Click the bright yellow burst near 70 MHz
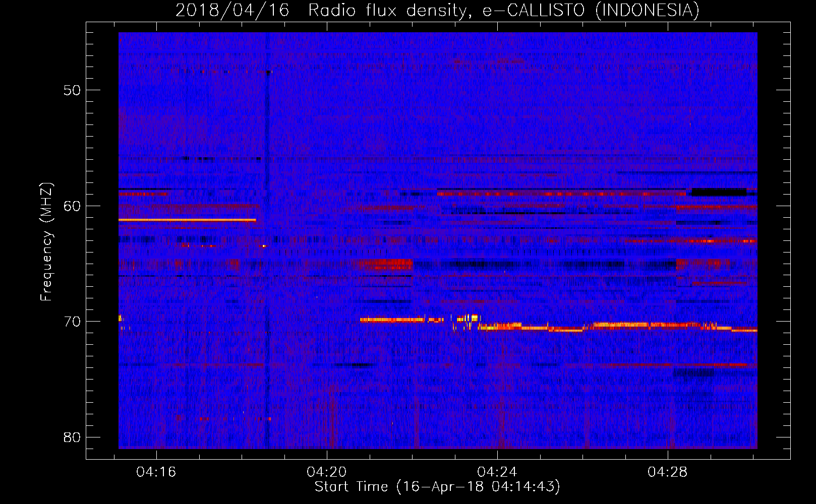The width and height of the screenshot is (816, 504). (467, 318)
